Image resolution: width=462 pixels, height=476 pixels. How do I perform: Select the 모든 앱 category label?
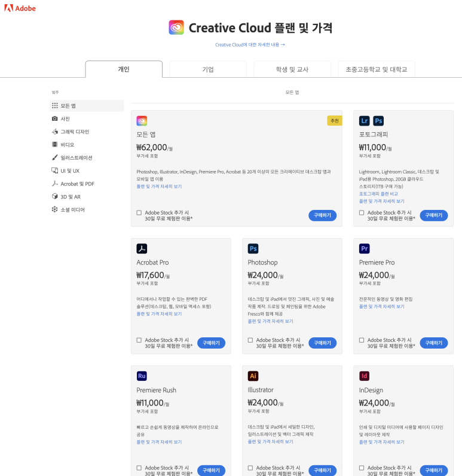coord(68,106)
